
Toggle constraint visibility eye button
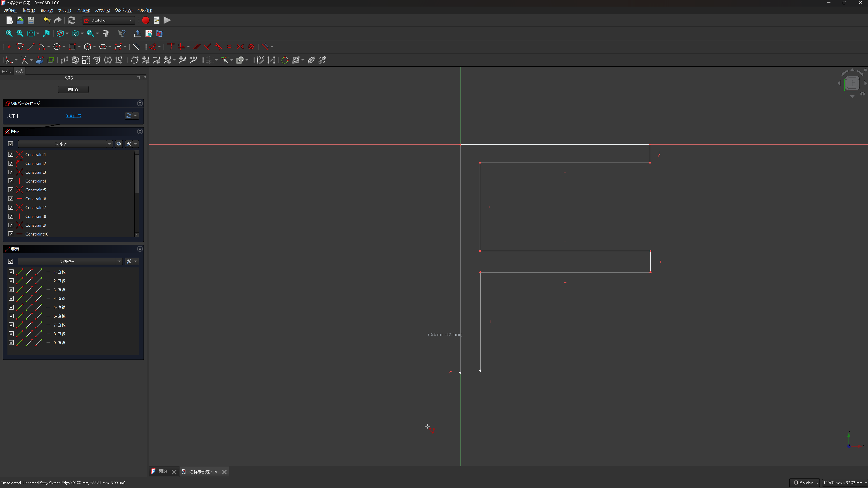119,144
